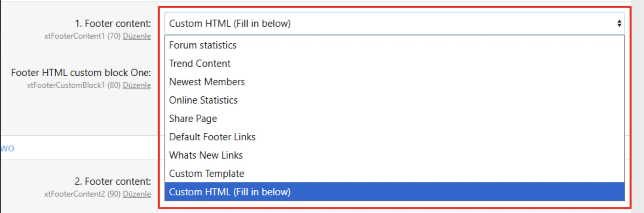644x213 pixels.
Task: Click the xtFooterContent1 (70) identifier text
Action: click(82, 36)
